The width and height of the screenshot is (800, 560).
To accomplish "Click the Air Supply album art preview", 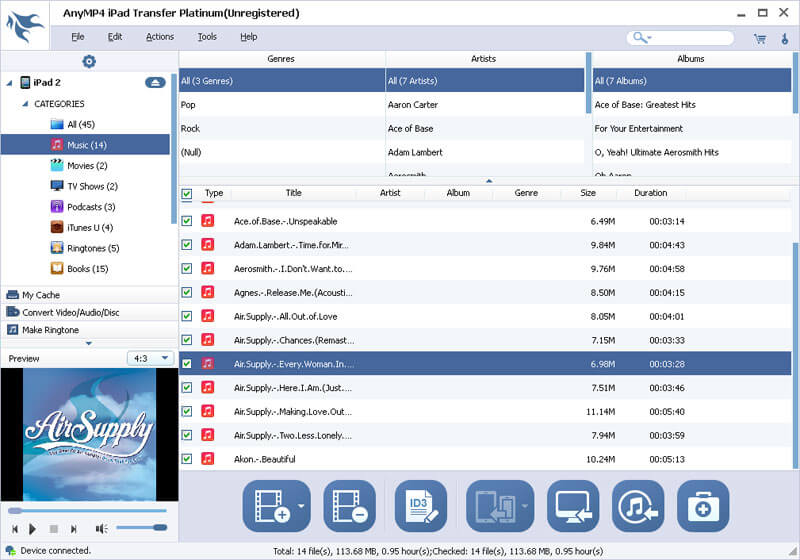I will point(89,435).
